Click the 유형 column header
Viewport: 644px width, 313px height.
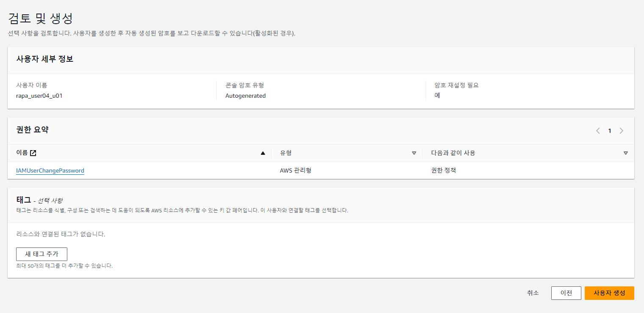[286, 153]
